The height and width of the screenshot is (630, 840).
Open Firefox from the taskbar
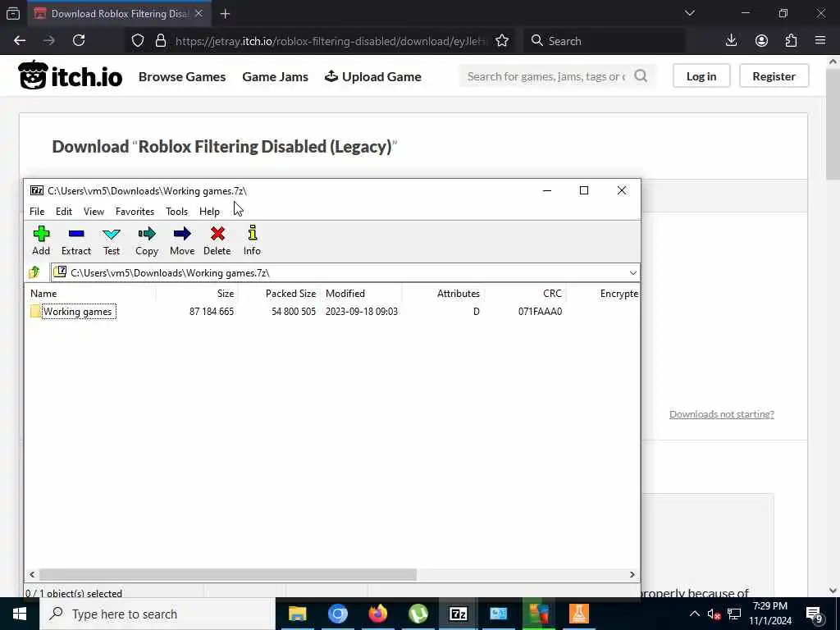tap(377, 614)
